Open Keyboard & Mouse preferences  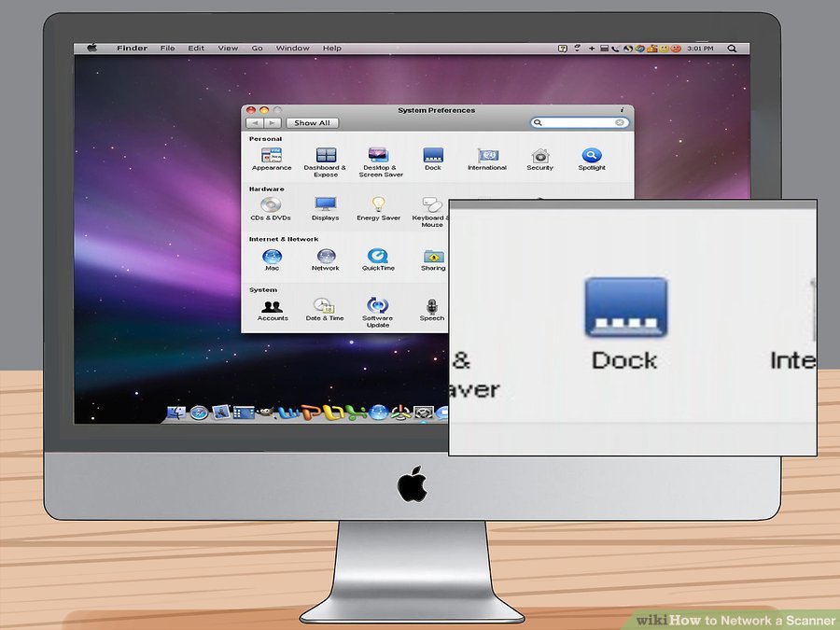click(430, 212)
